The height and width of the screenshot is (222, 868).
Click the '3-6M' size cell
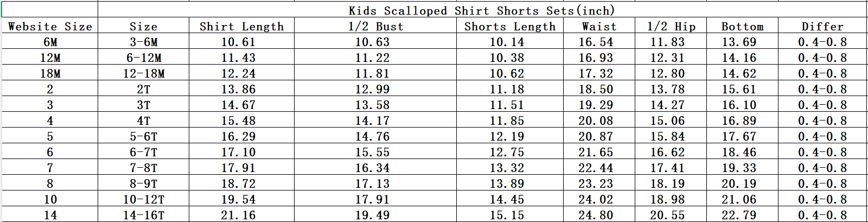[144, 42]
